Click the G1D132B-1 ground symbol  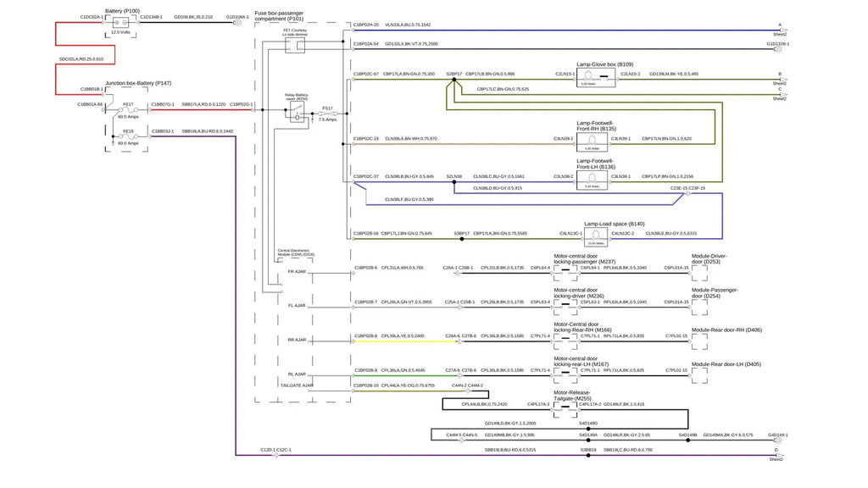pyautogui.click(x=778, y=49)
